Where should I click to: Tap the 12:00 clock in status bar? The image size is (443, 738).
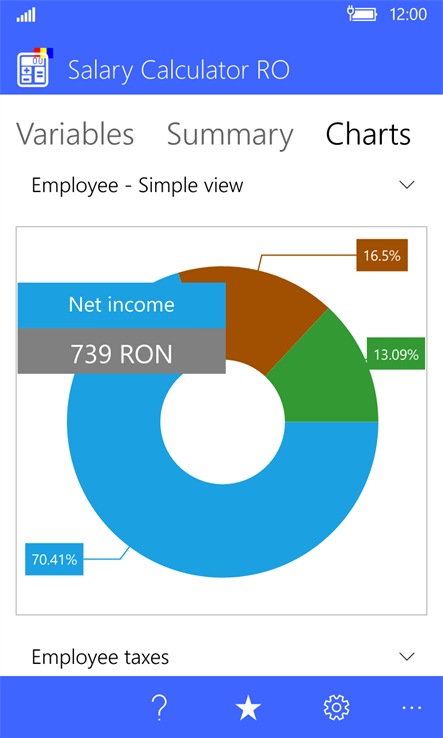pyautogui.click(x=408, y=14)
